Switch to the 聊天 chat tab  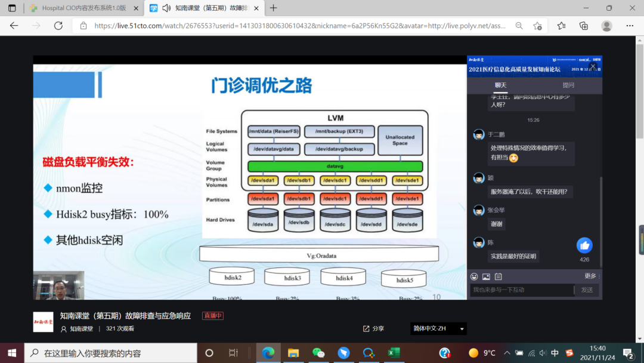pyautogui.click(x=501, y=85)
